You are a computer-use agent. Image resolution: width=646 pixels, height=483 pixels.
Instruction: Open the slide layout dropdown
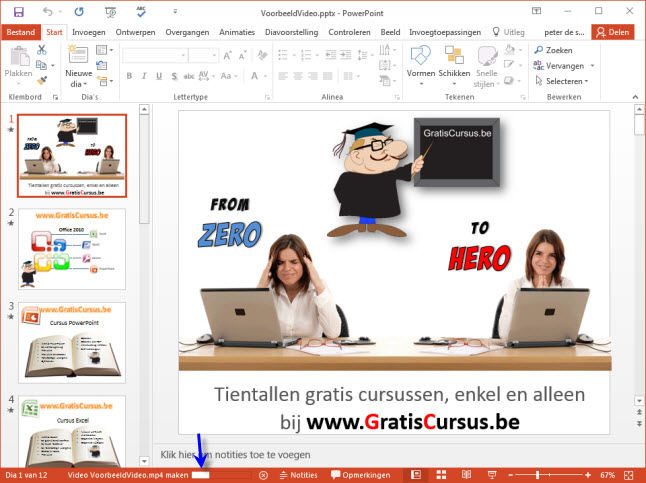pyautogui.click(x=105, y=50)
